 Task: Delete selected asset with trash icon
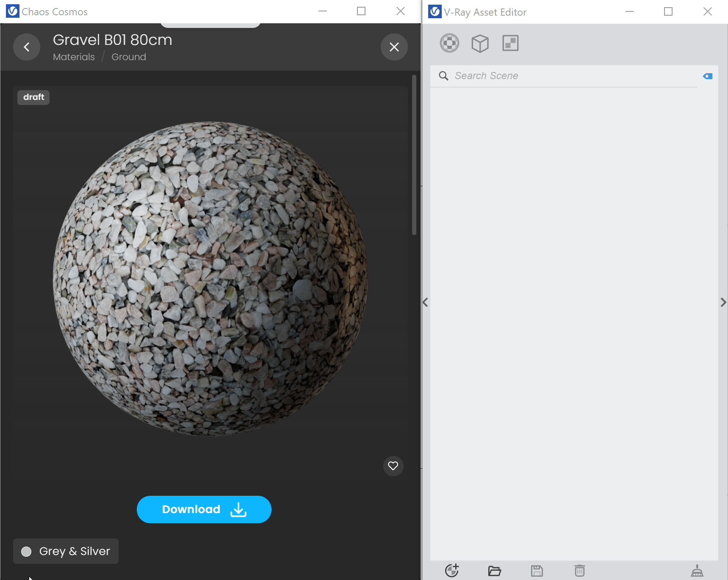click(580, 571)
